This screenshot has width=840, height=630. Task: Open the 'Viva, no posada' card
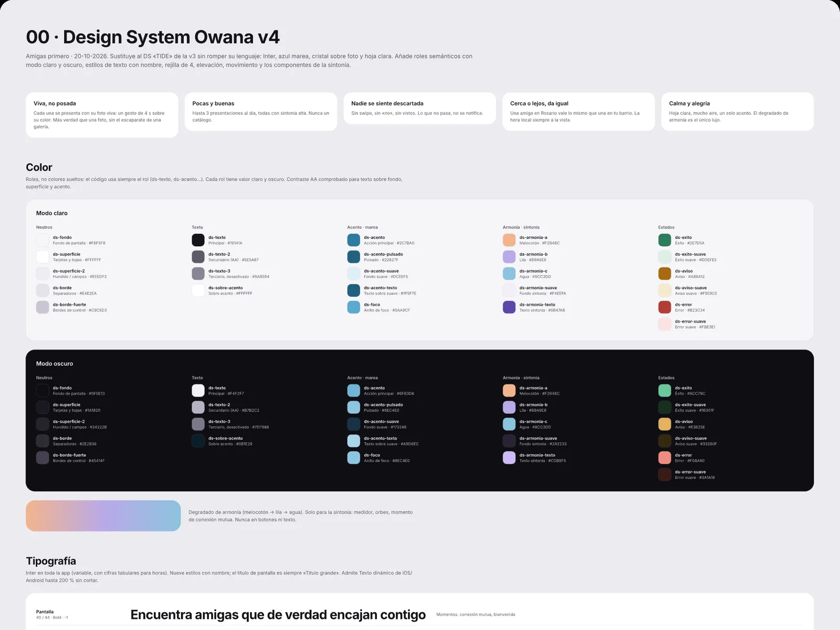click(102, 115)
